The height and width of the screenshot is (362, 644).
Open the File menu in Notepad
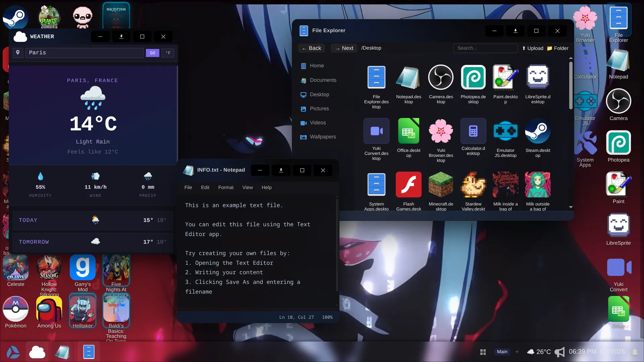coord(188,187)
